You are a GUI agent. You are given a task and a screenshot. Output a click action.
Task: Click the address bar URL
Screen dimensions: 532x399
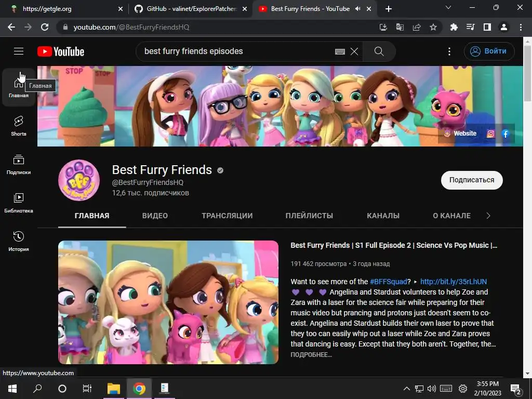(131, 27)
